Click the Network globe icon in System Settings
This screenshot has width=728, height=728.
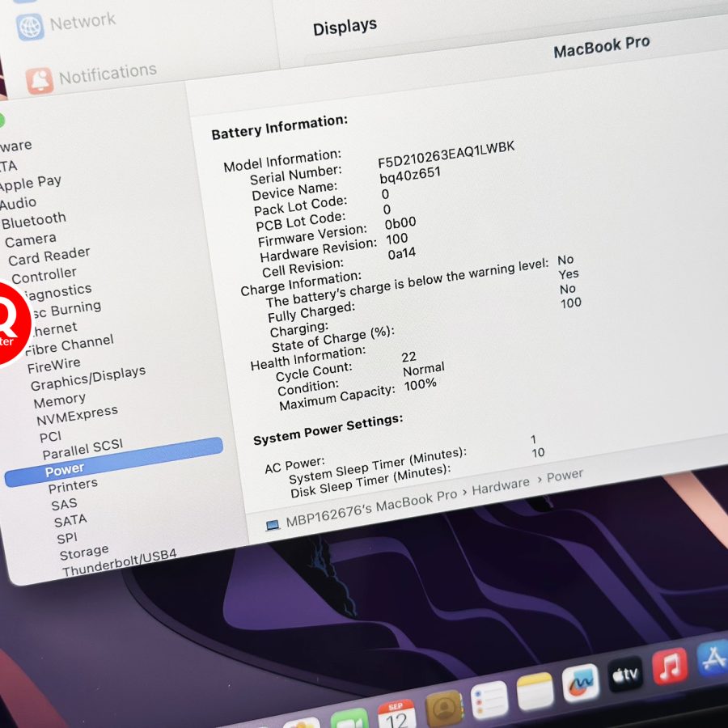click(31, 27)
